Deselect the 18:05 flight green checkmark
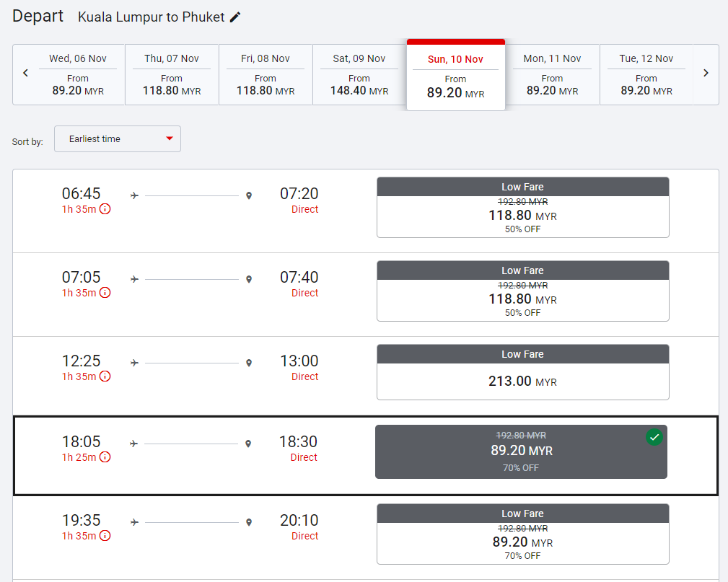 (654, 437)
